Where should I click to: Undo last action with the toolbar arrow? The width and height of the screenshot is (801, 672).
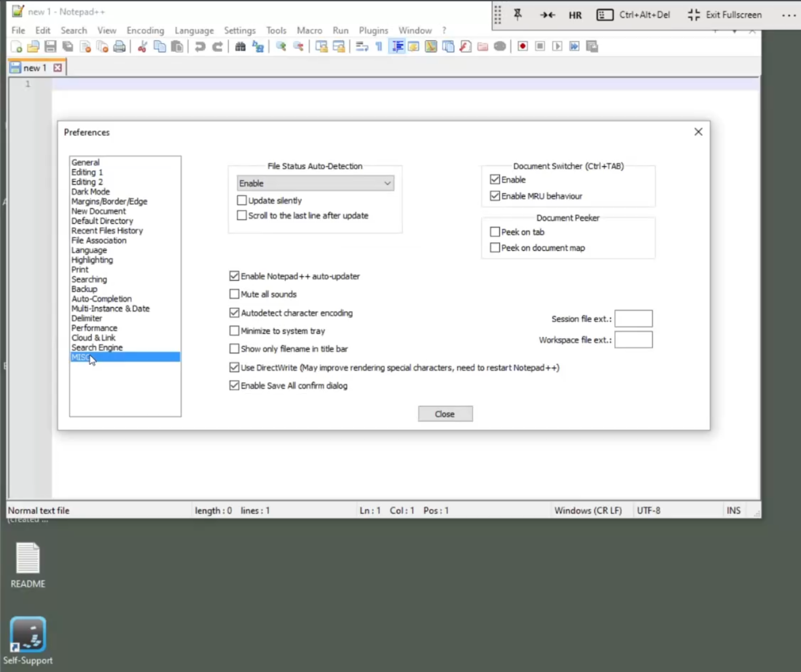pos(199,46)
